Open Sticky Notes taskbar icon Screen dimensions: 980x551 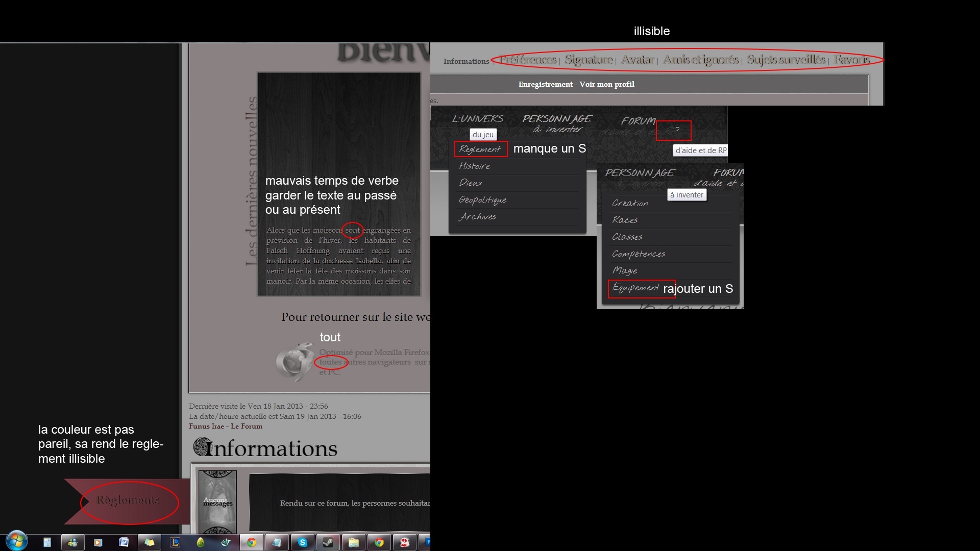click(x=149, y=542)
